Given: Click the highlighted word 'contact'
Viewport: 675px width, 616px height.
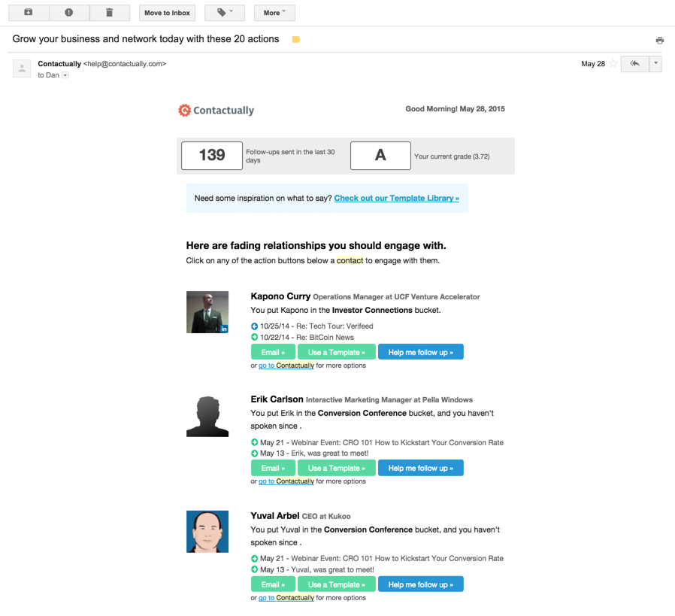Looking at the screenshot, I should (x=350, y=260).
